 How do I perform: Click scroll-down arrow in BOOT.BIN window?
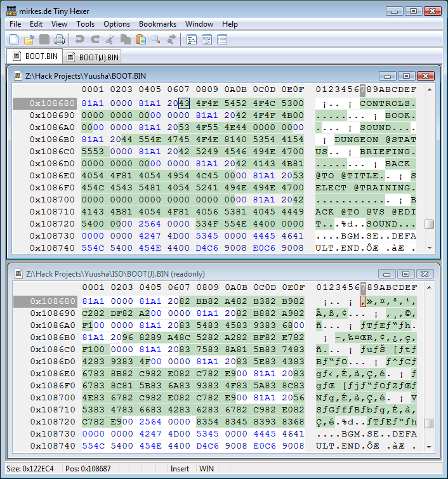point(430,248)
